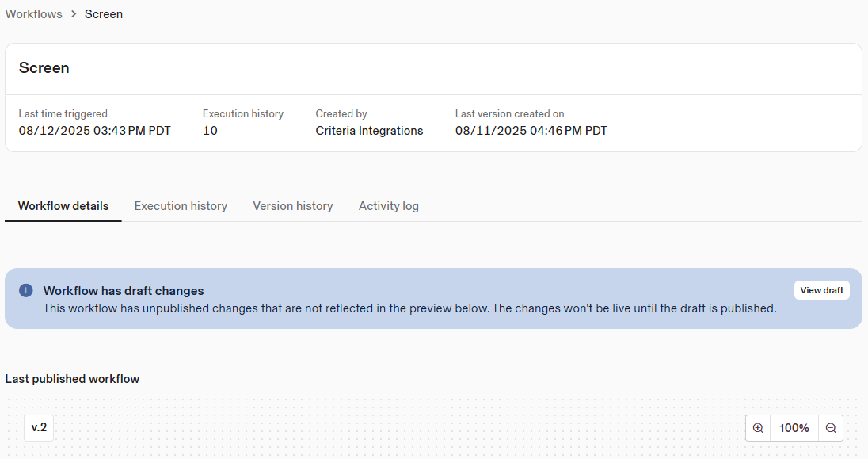
Task: Click the Screen workflow title heading
Action: 44,68
